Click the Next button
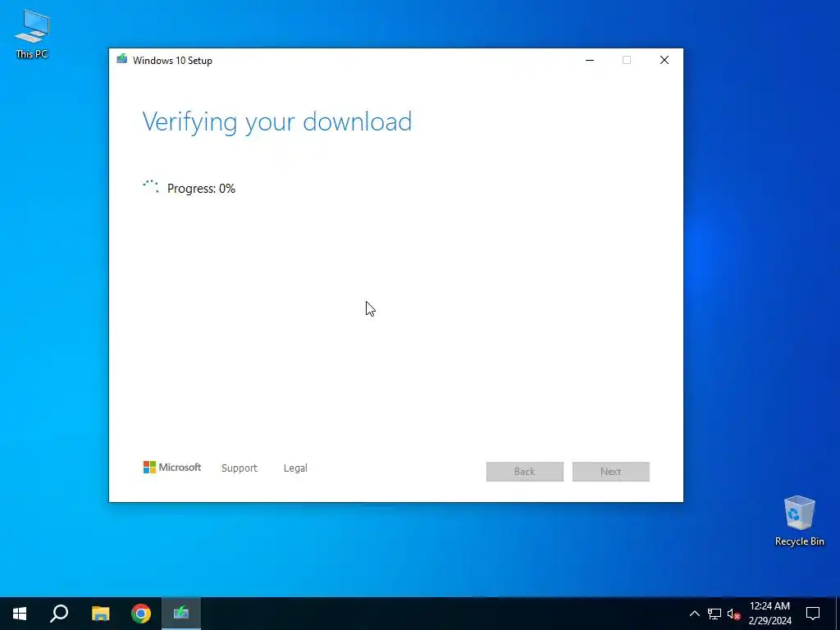Viewport: 840px width, 630px height. click(x=610, y=472)
